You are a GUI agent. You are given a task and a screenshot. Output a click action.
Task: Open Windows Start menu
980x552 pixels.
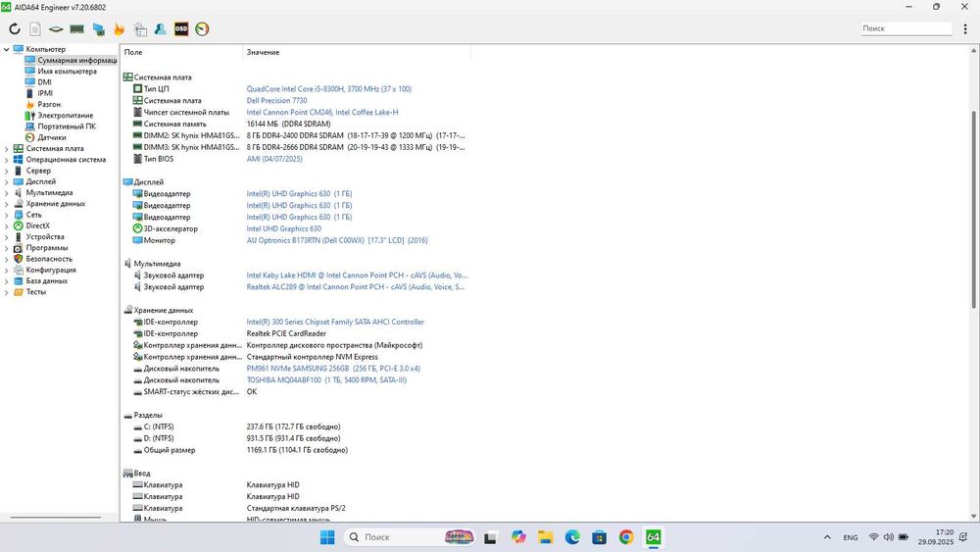click(x=327, y=537)
